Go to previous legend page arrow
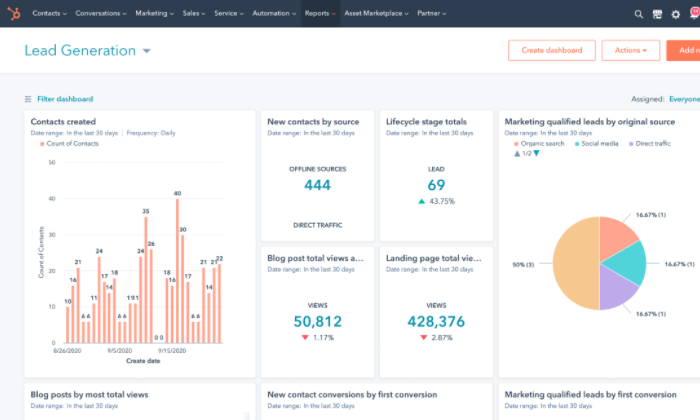 pos(517,153)
